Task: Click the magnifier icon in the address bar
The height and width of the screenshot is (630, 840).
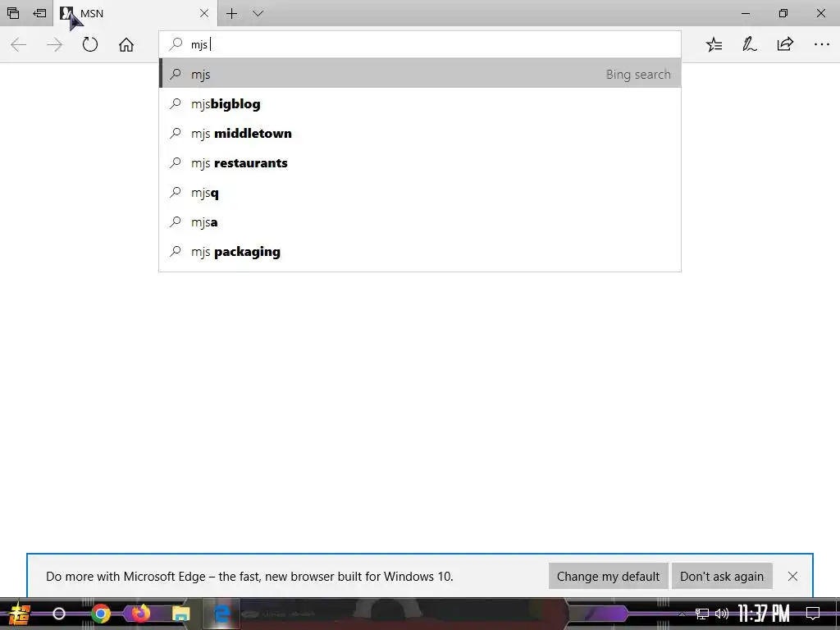Action: tap(176, 44)
